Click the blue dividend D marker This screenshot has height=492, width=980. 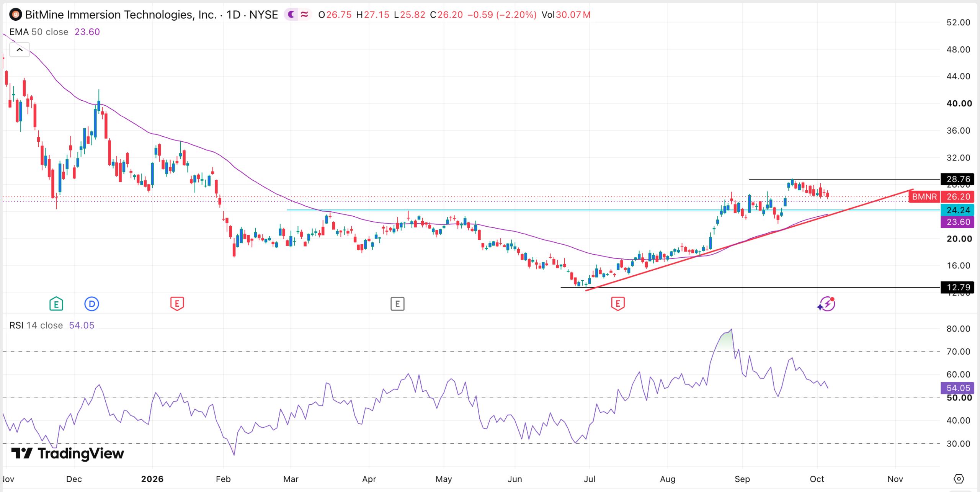(x=91, y=304)
